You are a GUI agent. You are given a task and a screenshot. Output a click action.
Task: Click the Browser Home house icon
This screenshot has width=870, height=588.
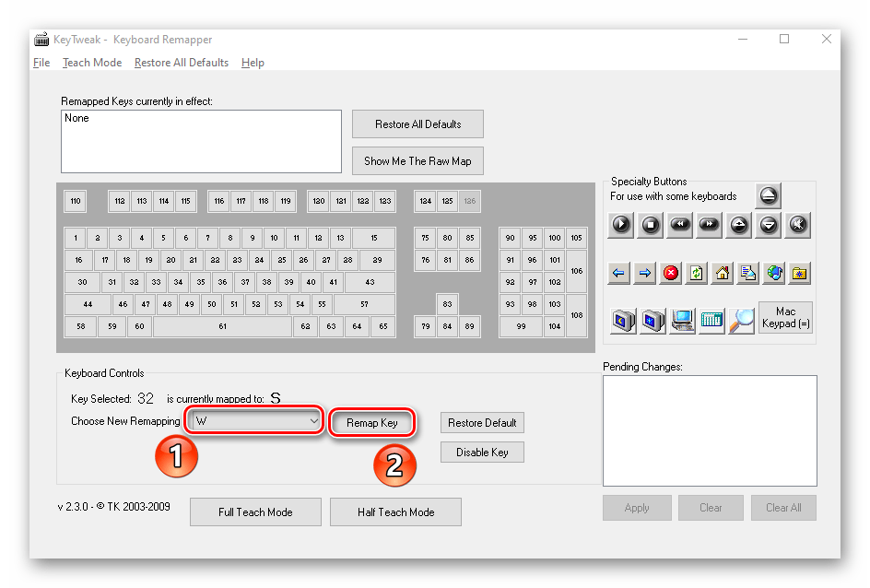(x=723, y=273)
